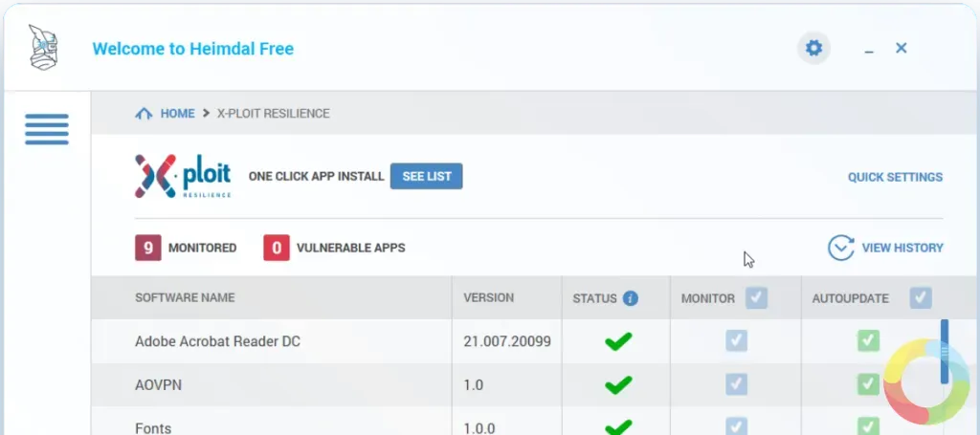Screen dimensions: 980x435
Task: Open VIEW HISTORY link
Action: click(902, 248)
